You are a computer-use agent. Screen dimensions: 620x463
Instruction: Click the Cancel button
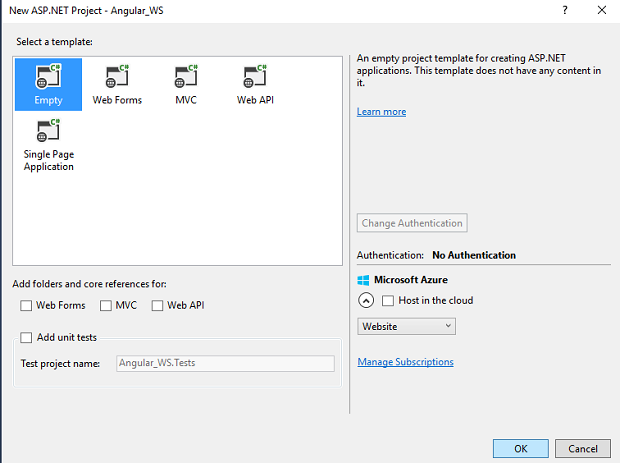(x=582, y=449)
